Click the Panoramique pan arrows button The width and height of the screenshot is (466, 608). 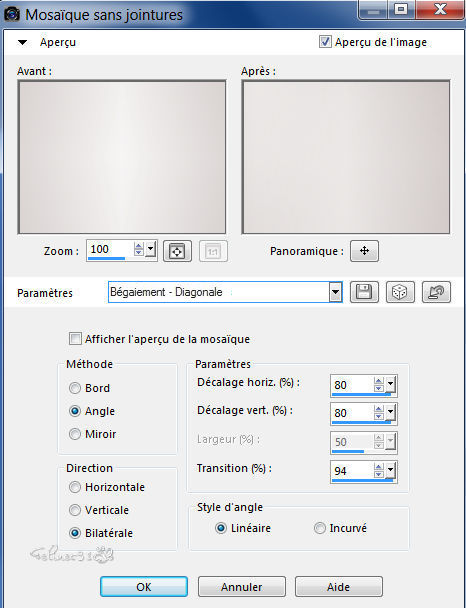point(364,251)
